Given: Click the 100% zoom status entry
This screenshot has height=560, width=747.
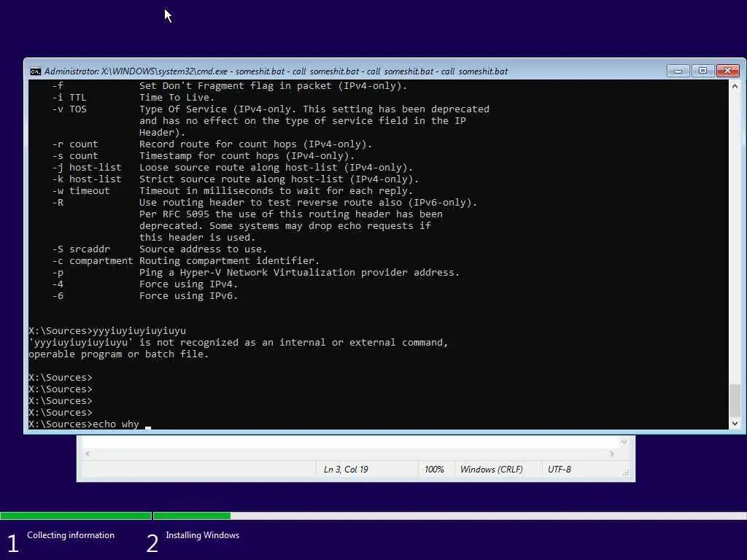Looking at the screenshot, I should click(x=434, y=470).
